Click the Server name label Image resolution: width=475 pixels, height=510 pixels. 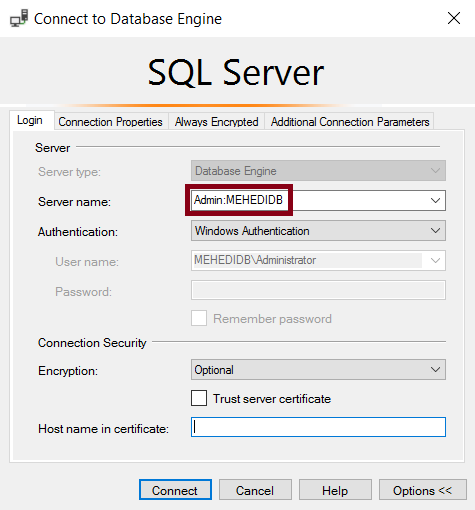(x=74, y=202)
